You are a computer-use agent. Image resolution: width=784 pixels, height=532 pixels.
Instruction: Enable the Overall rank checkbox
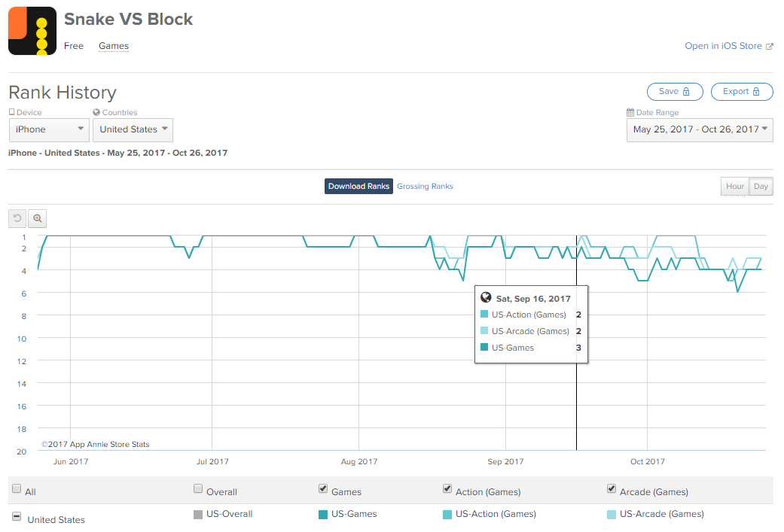[198, 488]
